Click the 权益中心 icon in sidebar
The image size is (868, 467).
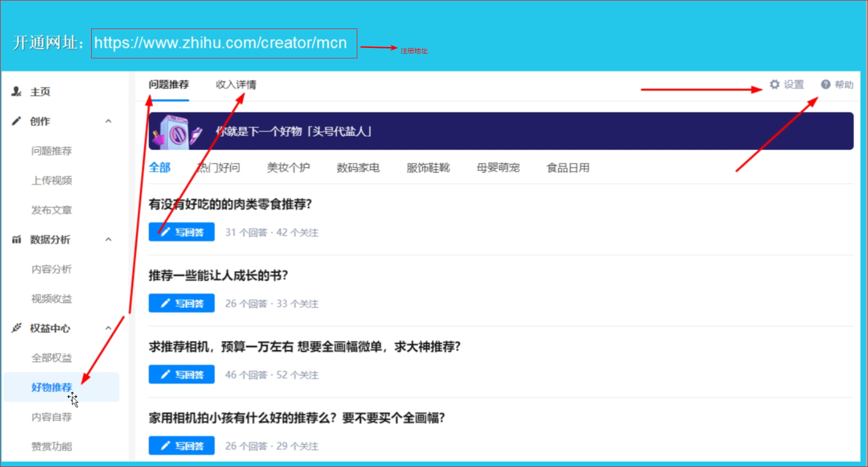(17, 328)
